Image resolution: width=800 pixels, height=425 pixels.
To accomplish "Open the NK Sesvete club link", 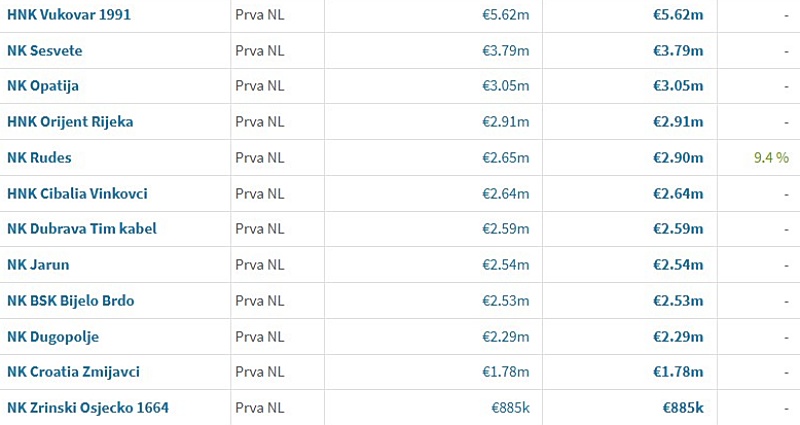I will click(44, 51).
